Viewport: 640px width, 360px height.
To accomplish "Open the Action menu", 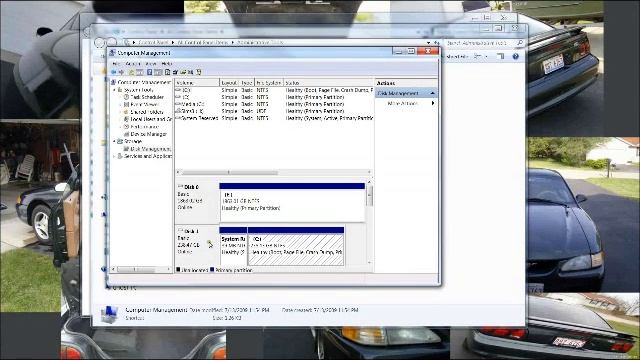I will pyautogui.click(x=133, y=64).
